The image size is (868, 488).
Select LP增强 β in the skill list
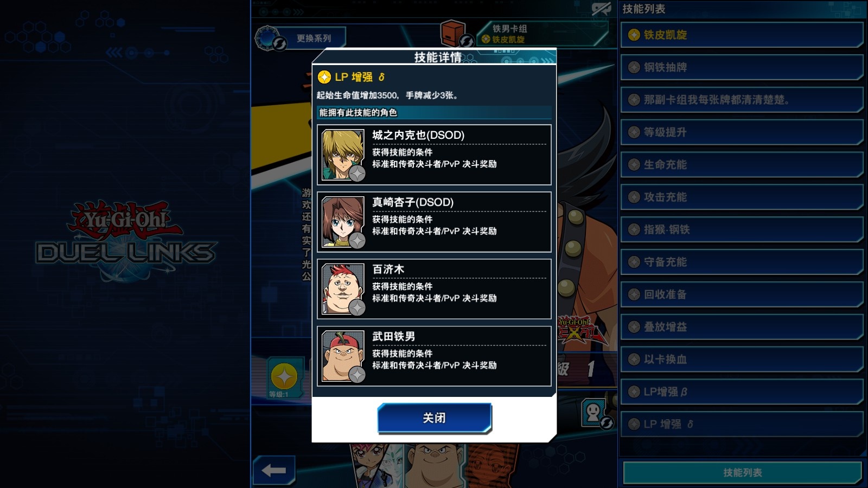(x=742, y=392)
